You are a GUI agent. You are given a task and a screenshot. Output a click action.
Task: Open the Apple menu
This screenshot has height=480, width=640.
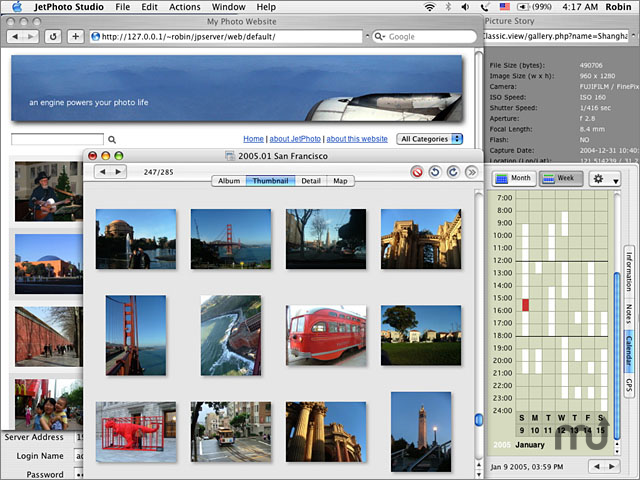[x=16, y=7]
